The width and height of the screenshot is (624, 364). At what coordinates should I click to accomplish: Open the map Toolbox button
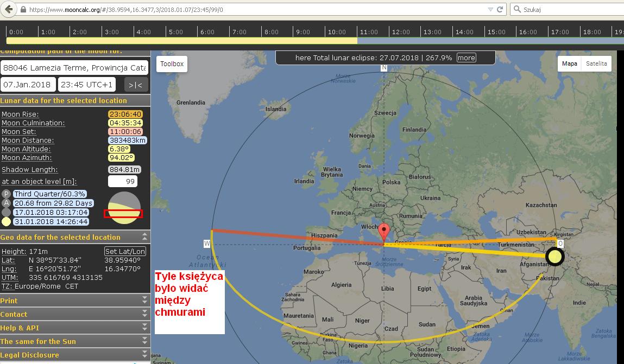point(172,64)
